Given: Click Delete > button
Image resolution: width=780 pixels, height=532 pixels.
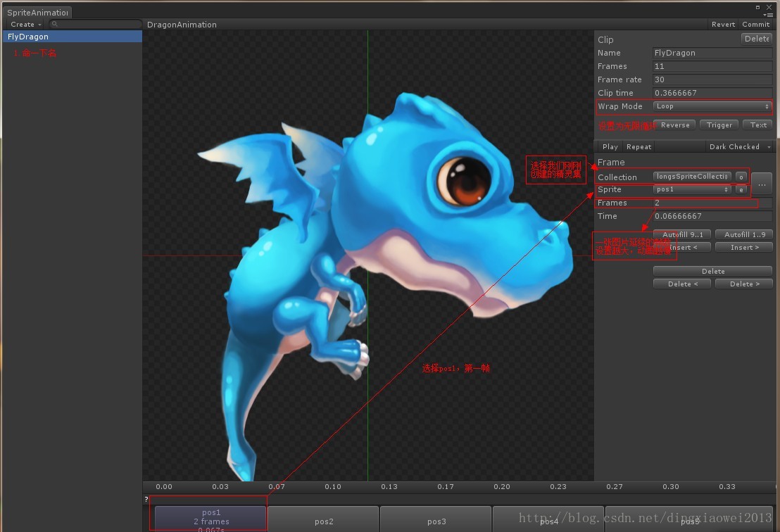Looking at the screenshot, I should tap(744, 284).
